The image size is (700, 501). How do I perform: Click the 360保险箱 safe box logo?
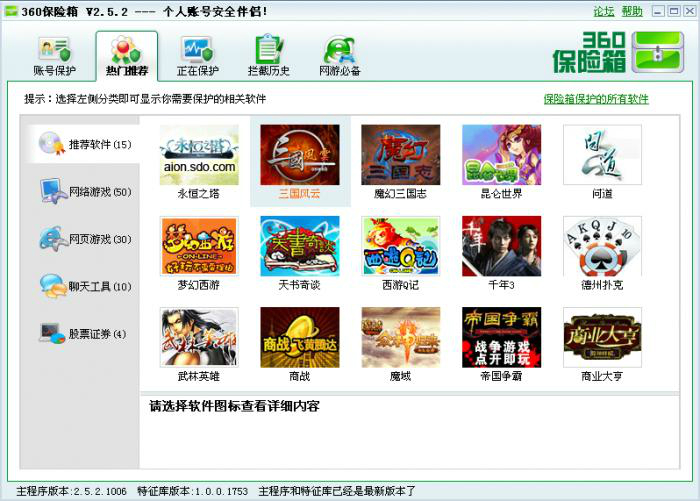tap(618, 52)
